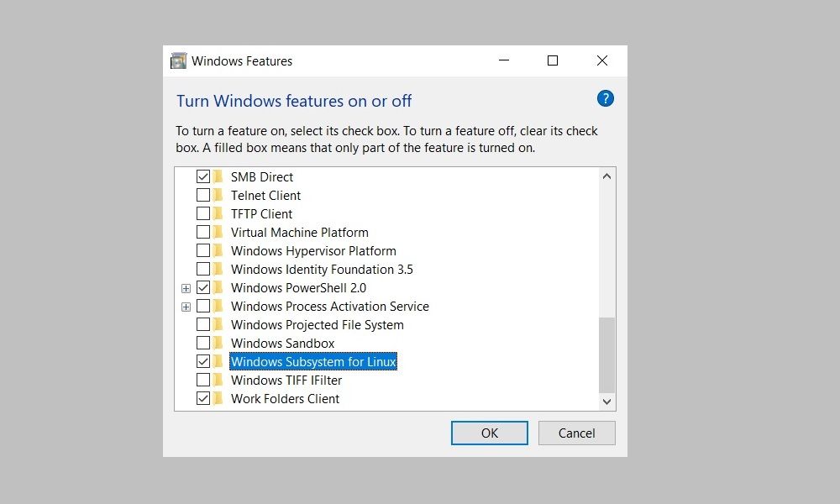Open the Help question mark icon
The width and height of the screenshot is (840, 504).
(605, 98)
